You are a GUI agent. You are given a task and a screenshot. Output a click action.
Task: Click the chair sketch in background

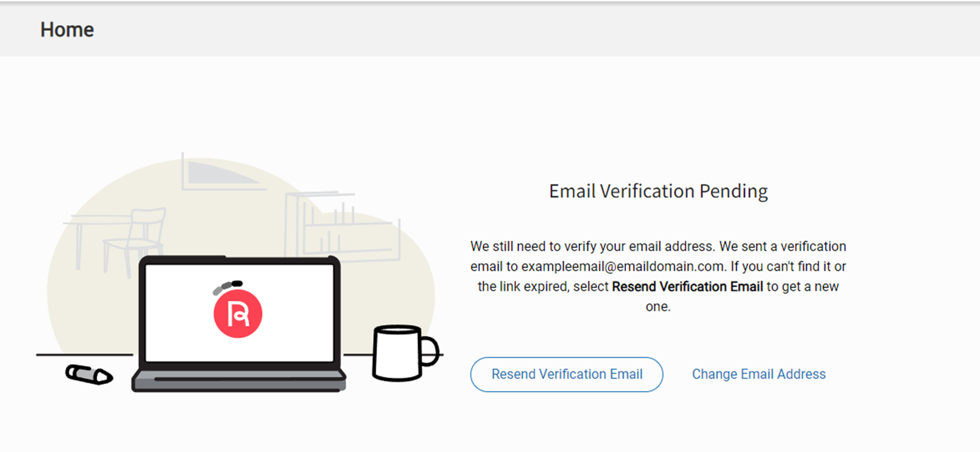135,241
